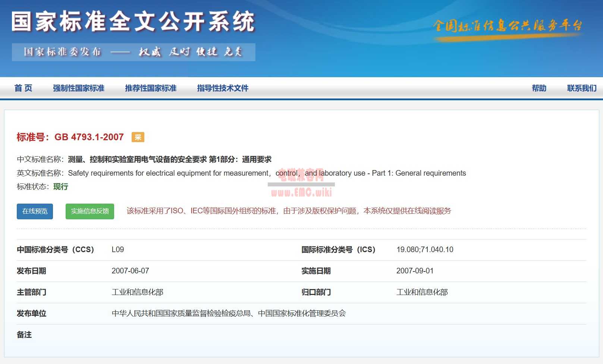Screen dimensions: 603x364
Task: Select the standard number GB 4793.1-2007
Action: tap(89, 137)
